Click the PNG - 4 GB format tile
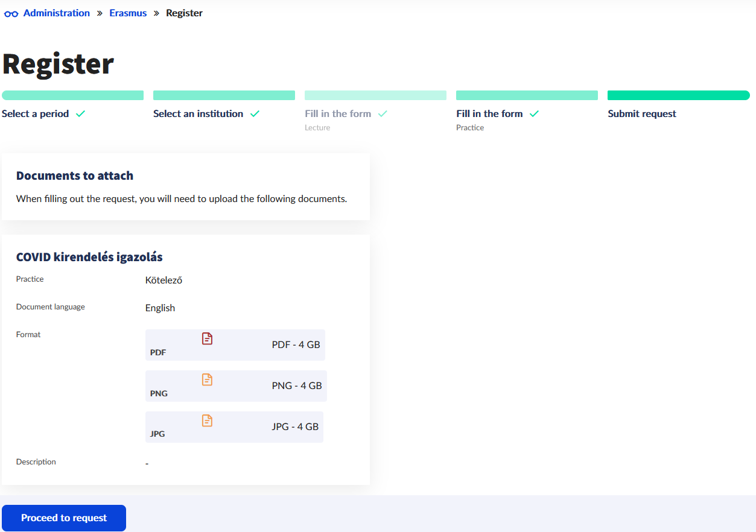756x532 pixels. pos(236,386)
